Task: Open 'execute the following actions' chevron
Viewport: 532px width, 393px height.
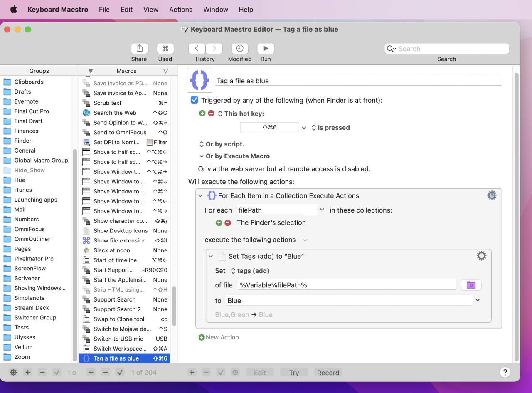Action: [x=305, y=240]
